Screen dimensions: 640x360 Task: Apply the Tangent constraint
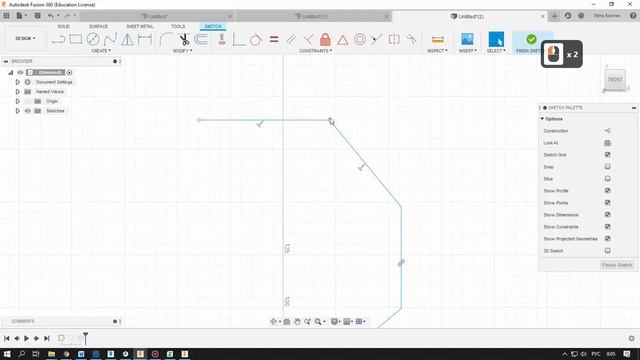pyautogui.click(x=256, y=40)
